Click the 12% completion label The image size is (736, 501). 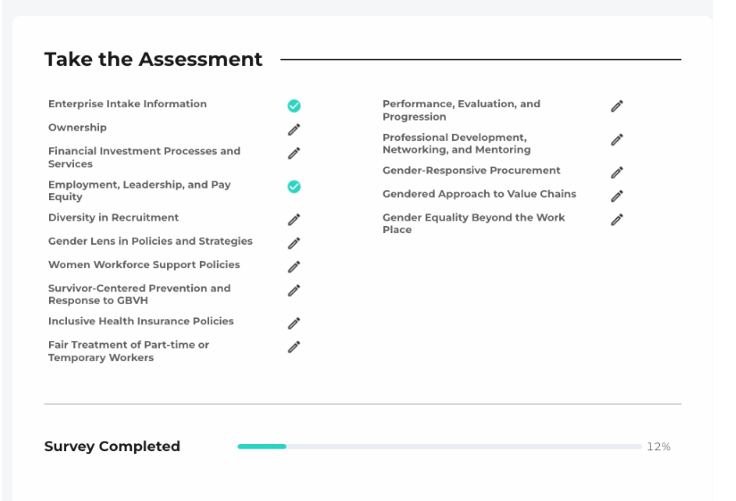(659, 447)
